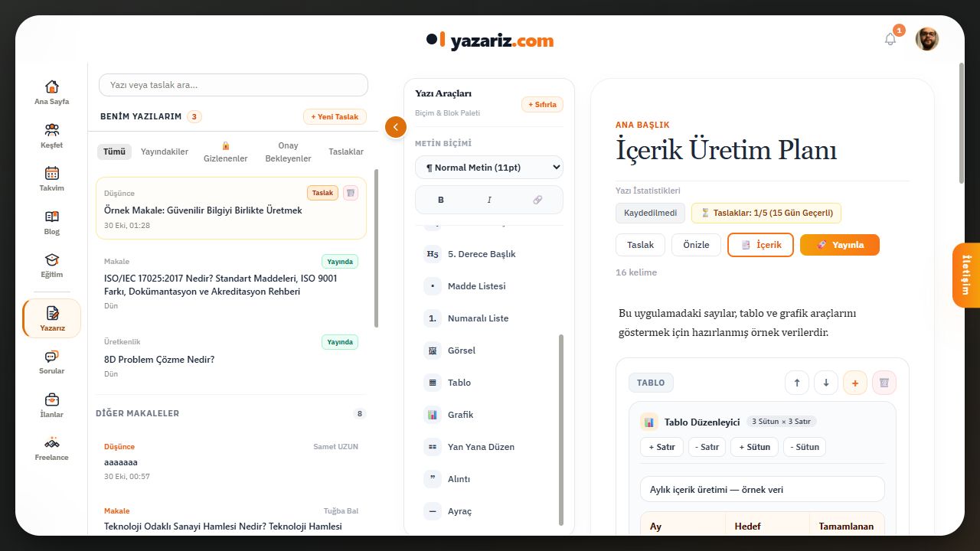Switch to the Onay Bekleyenler tab
Screen dimensions: 980x551
pos(289,152)
